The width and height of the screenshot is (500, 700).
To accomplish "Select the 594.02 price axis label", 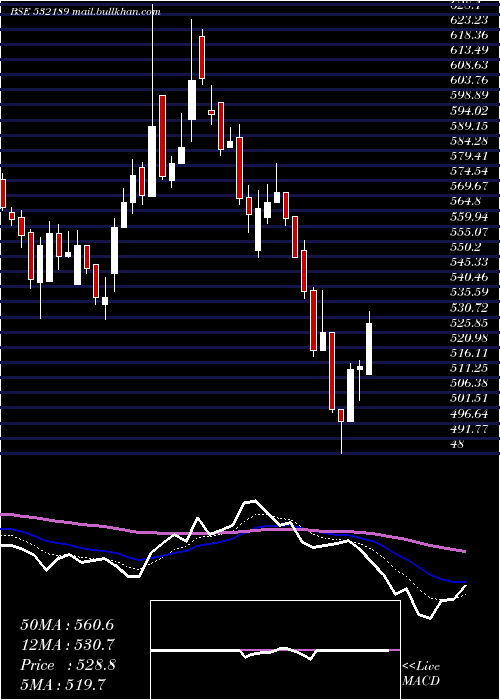I will (x=469, y=110).
